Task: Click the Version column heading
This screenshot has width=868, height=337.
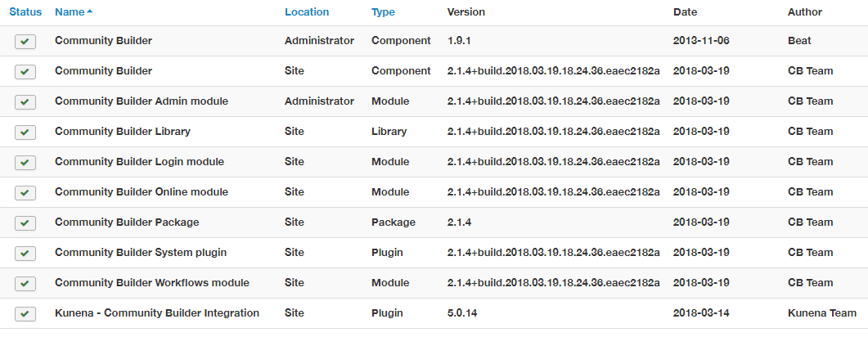Action: 466,12
